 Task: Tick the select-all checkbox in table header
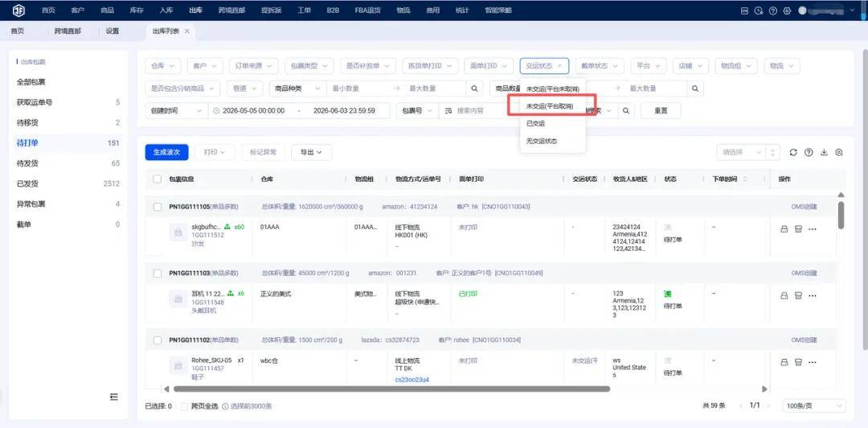click(158, 179)
